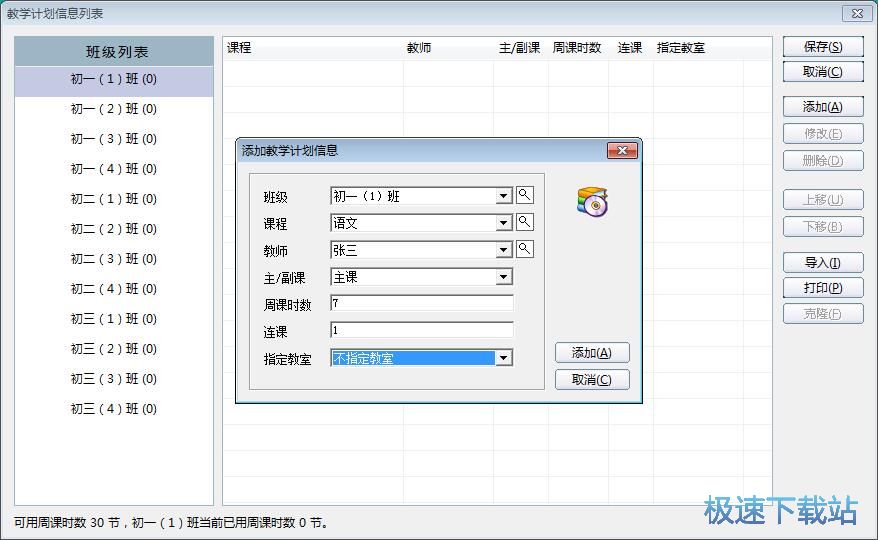This screenshot has height=540, width=878.
Task: Click the 班级列表 panel header
Action: (114, 52)
